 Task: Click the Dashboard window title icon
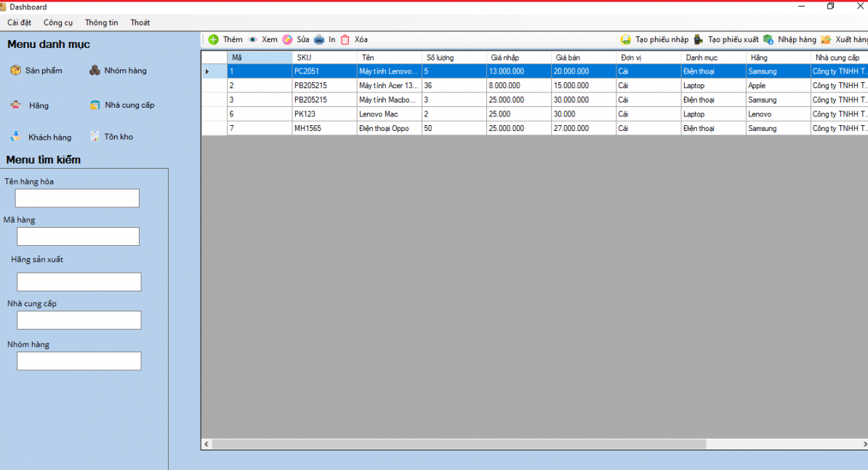(x=3, y=7)
